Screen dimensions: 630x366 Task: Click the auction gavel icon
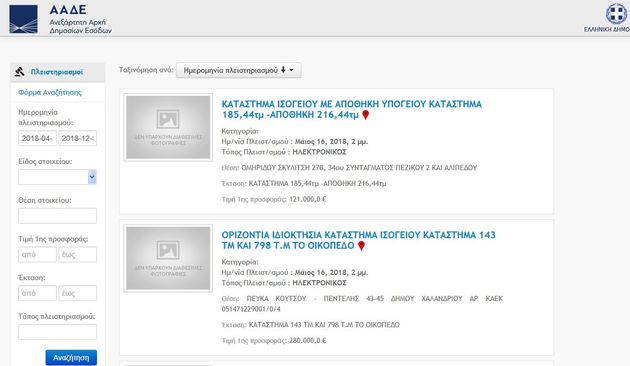19,72
